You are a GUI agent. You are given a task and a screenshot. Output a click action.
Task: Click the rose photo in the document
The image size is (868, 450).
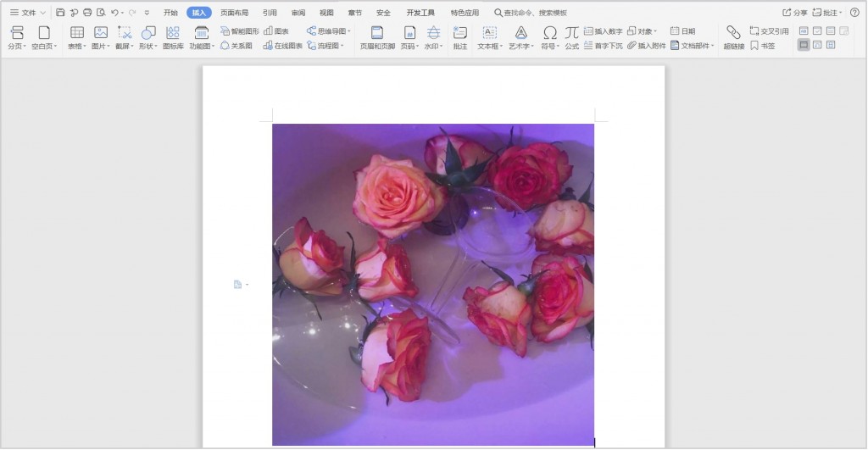click(x=433, y=285)
